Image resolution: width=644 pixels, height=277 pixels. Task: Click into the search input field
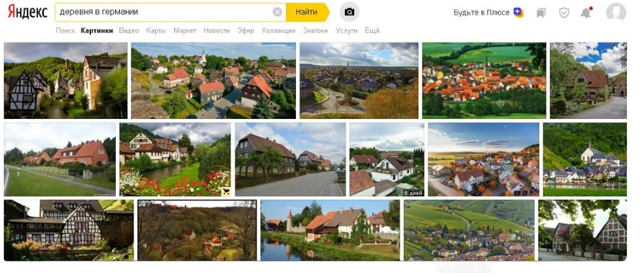(164, 12)
